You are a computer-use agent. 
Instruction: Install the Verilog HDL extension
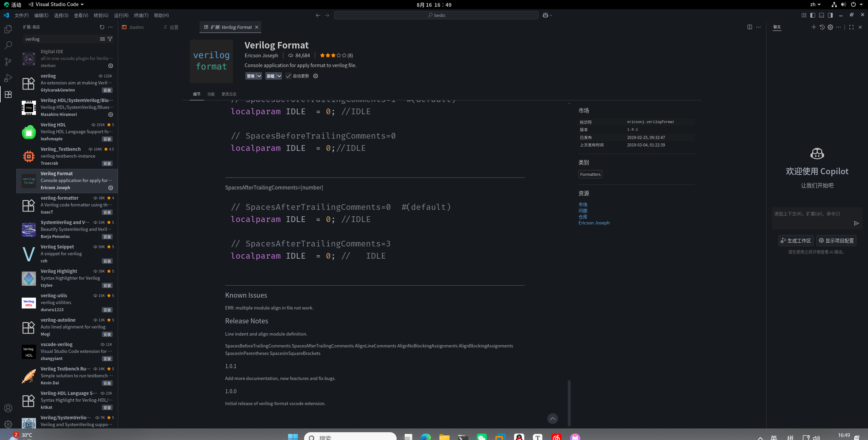[107, 139]
